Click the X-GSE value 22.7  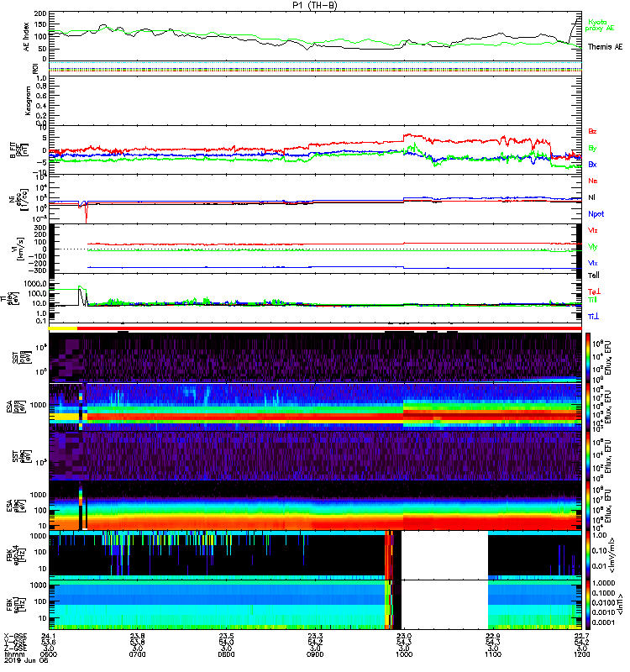581,636
